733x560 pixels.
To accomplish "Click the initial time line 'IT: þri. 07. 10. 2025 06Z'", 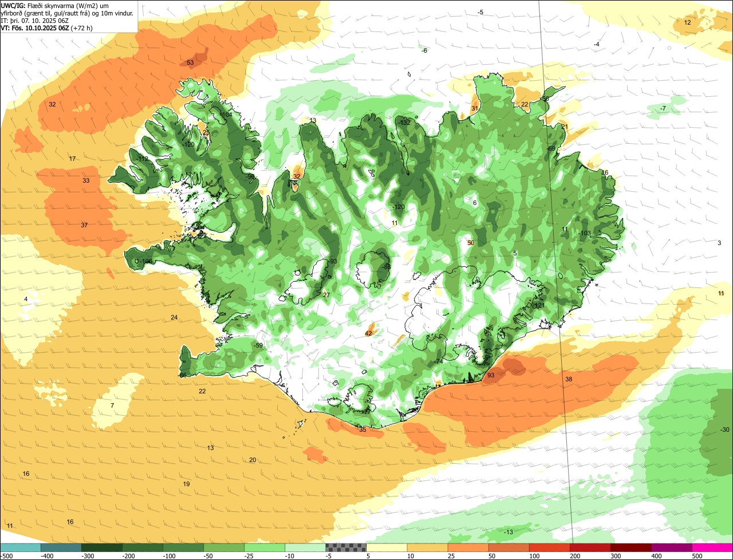I will (x=35, y=20).
